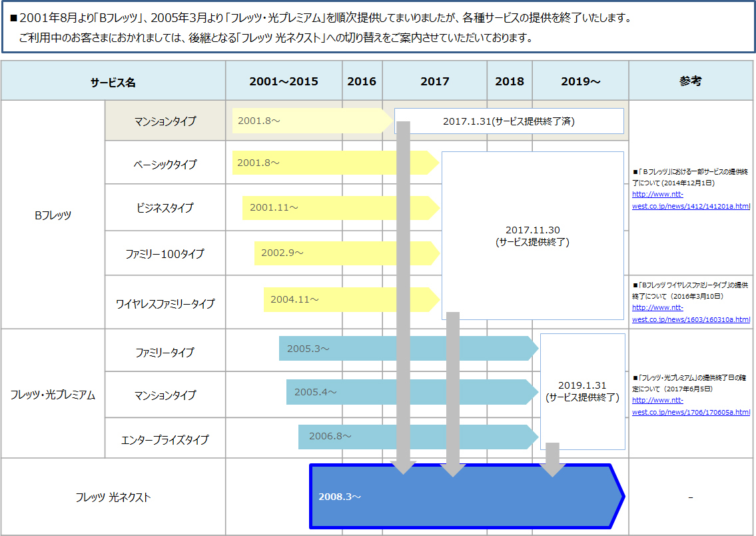Click the 2019〜 column header
The height and width of the screenshot is (536, 756).
pos(581,81)
